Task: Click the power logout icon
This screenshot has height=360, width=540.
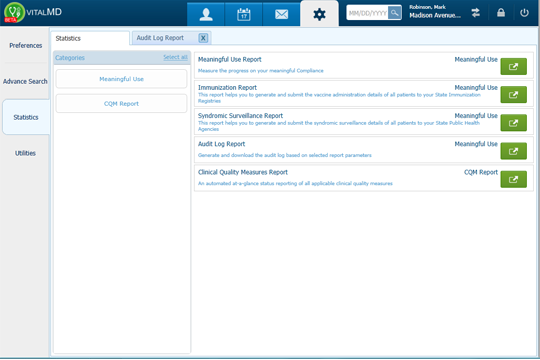Action: 524,13
